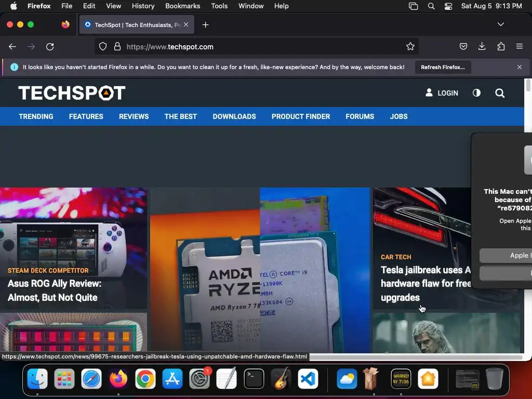Click the menu bar date and time
This screenshot has width=532, height=399.
tap(491, 6)
